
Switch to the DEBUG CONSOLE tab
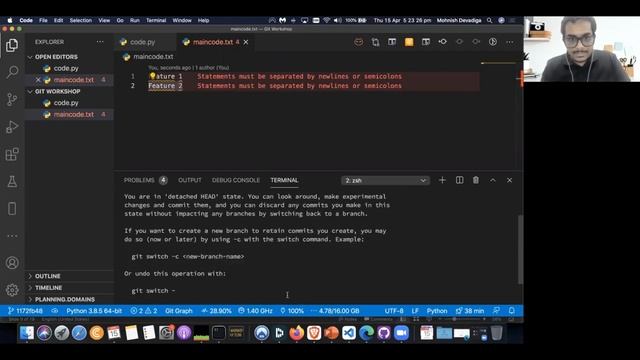[x=236, y=180]
